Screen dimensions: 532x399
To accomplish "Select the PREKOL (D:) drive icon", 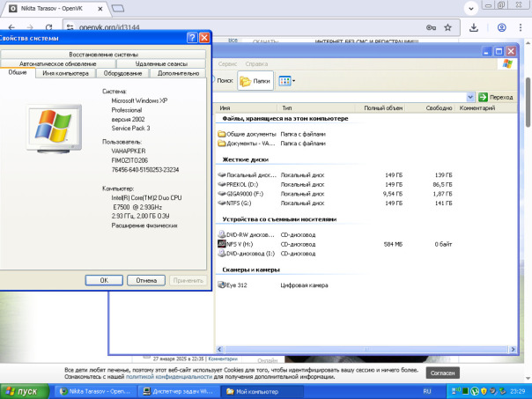I will tap(222, 184).
